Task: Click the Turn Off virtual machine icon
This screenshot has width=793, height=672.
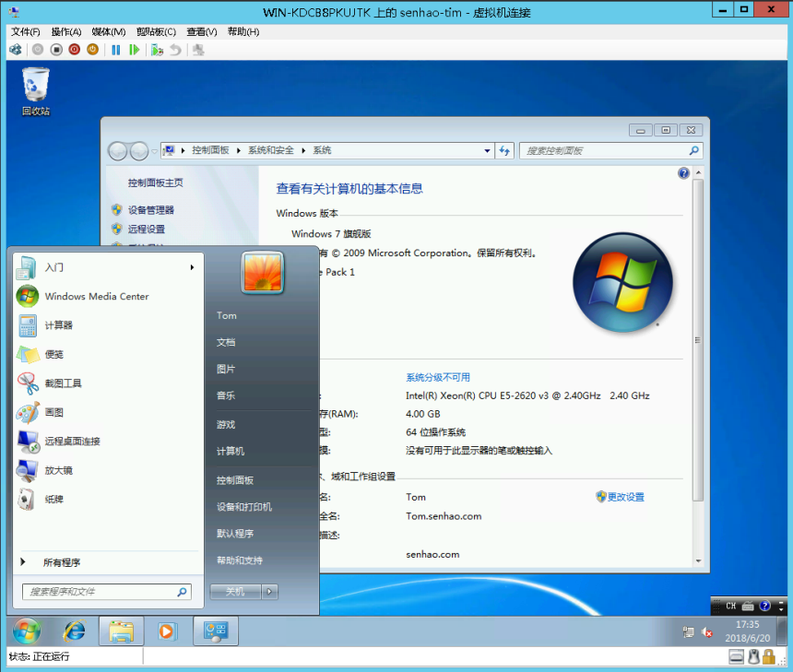Action: (x=56, y=50)
